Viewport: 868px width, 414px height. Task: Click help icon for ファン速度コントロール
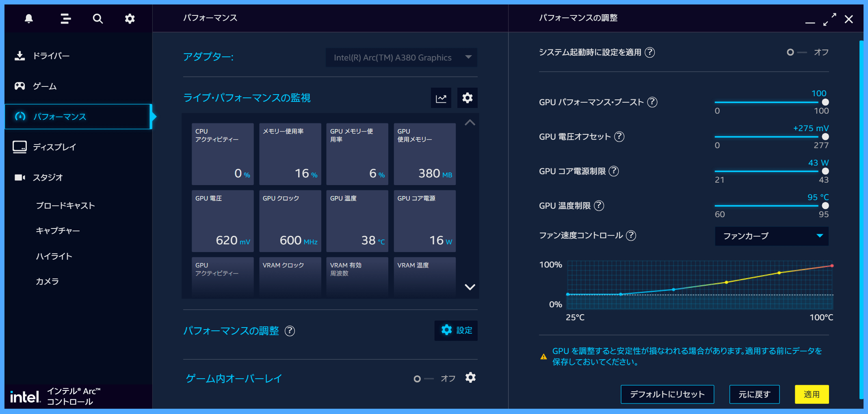click(631, 235)
